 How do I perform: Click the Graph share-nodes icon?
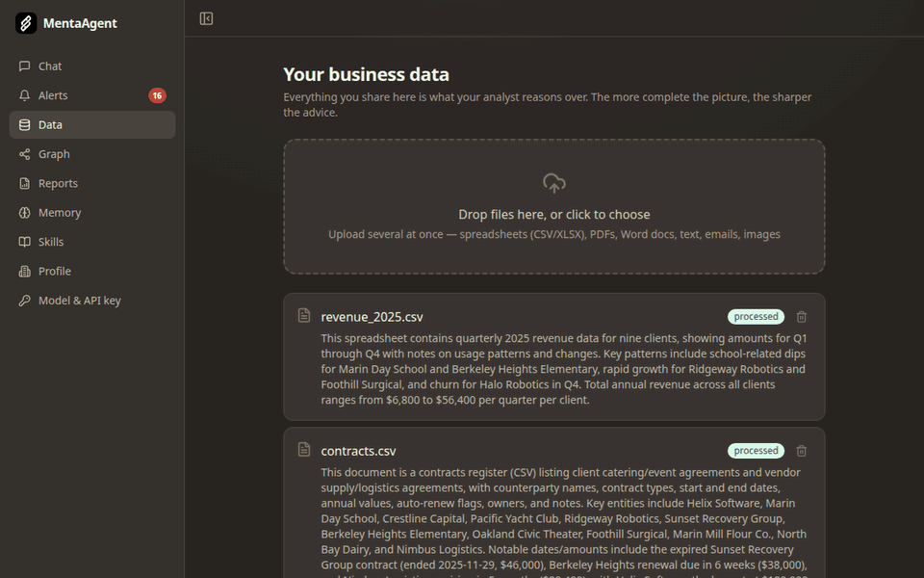(x=24, y=154)
